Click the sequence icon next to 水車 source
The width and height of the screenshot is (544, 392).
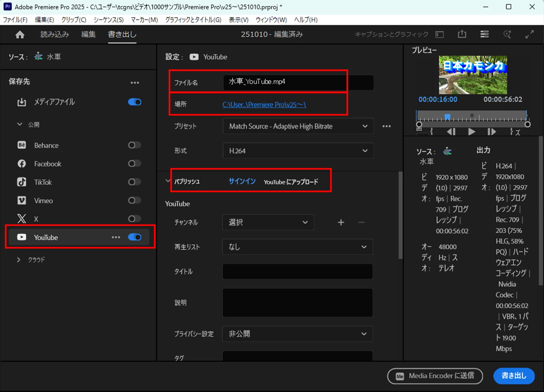coord(39,56)
